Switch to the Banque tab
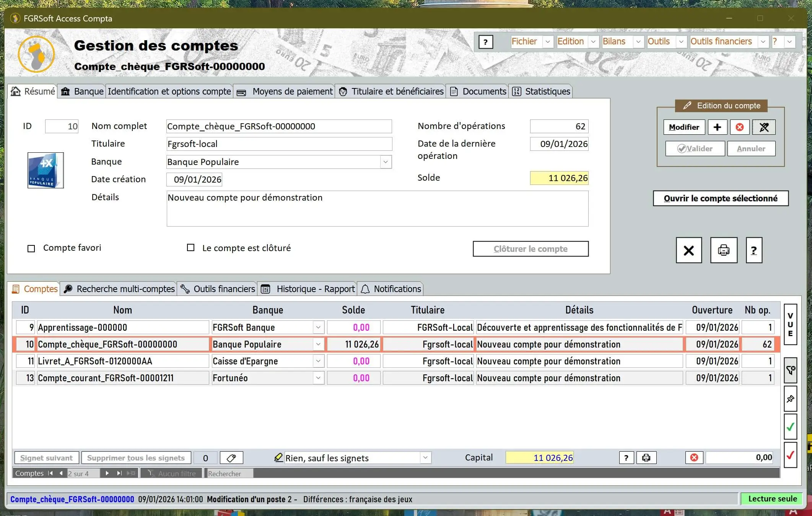 [x=82, y=91]
